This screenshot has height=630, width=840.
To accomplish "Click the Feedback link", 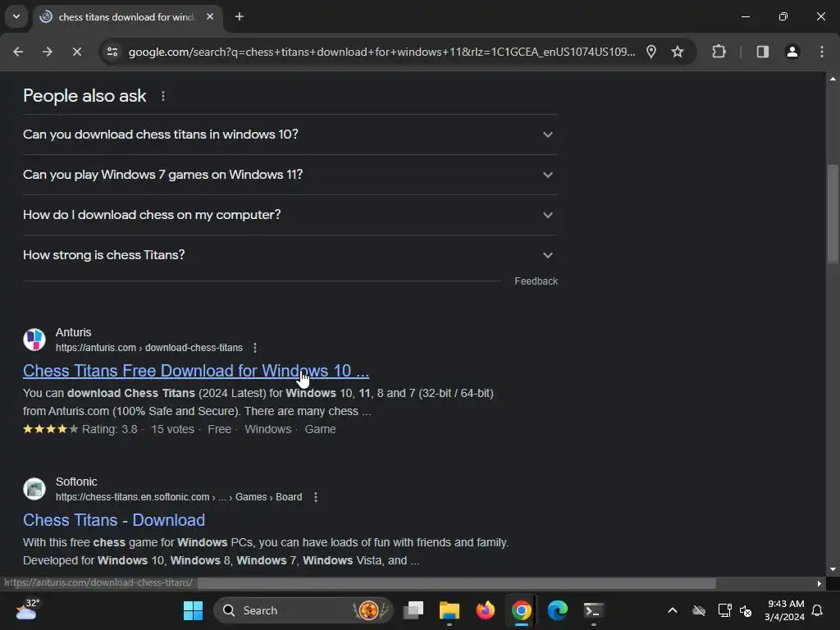I will 536,281.
